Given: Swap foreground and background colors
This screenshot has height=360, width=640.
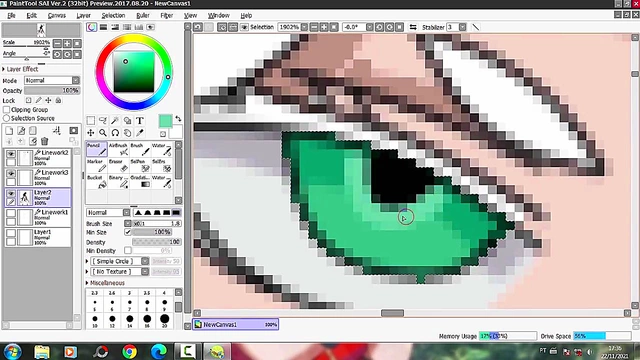Looking at the screenshot, I should (178, 119).
